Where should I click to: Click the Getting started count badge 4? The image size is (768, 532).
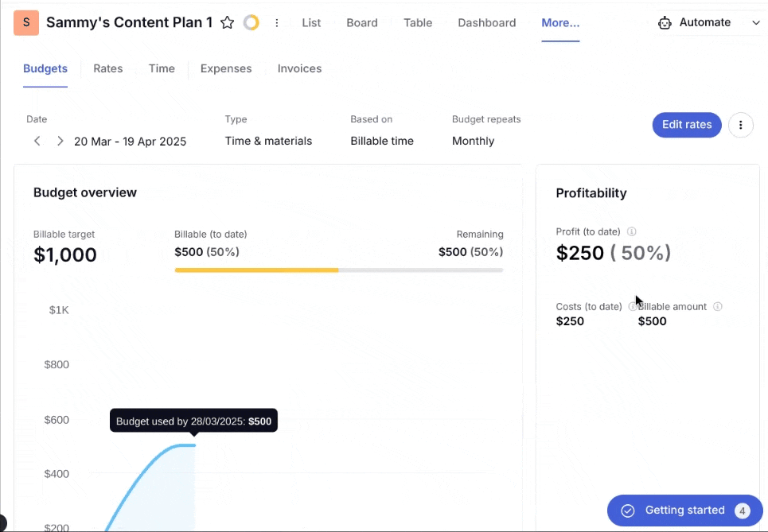click(x=742, y=511)
